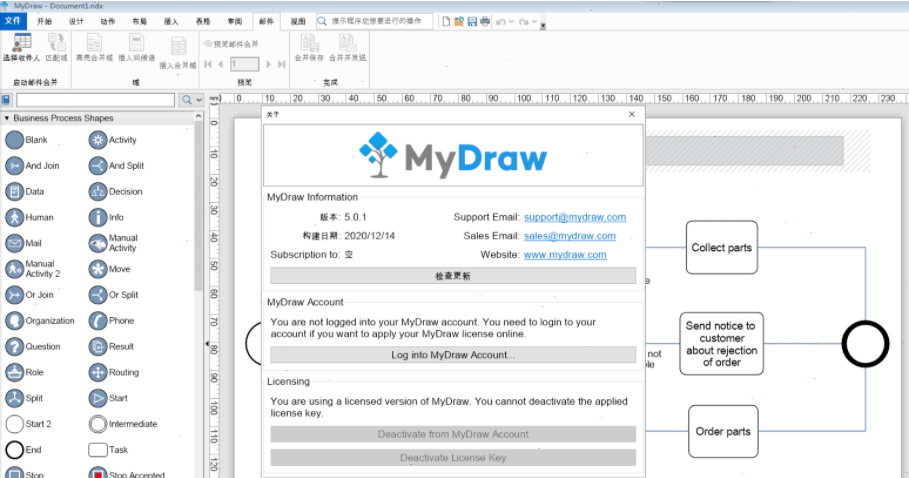This screenshot has width=909, height=478.
Task: Switch to the 插入 (Insert) tab
Action: tap(171, 21)
